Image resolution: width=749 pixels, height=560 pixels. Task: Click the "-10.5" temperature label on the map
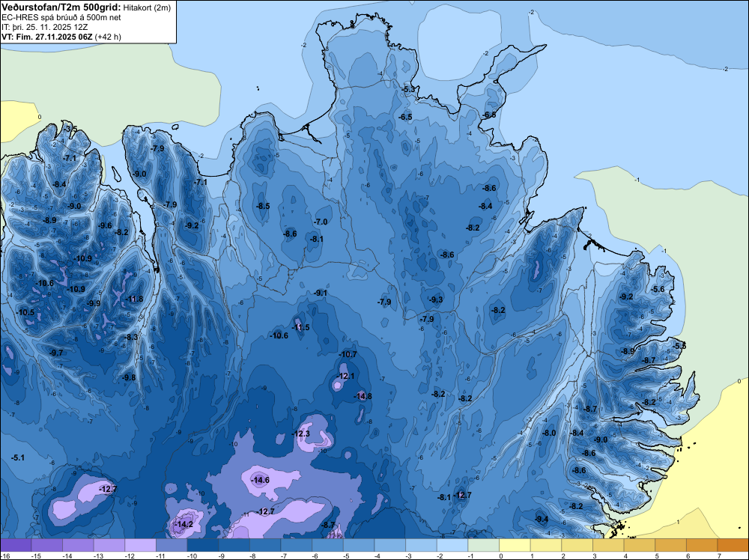pos(25,312)
